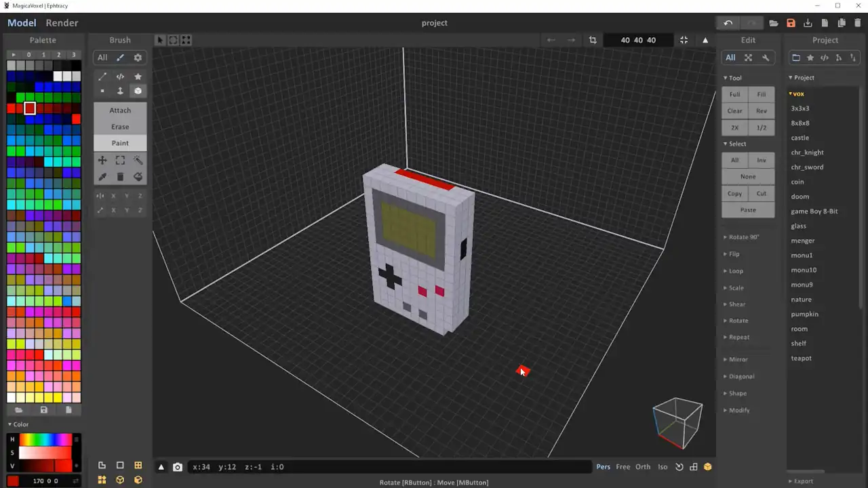Select the All tab in Brush panel
Screen dimensions: 868x488
tap(102, 58)
